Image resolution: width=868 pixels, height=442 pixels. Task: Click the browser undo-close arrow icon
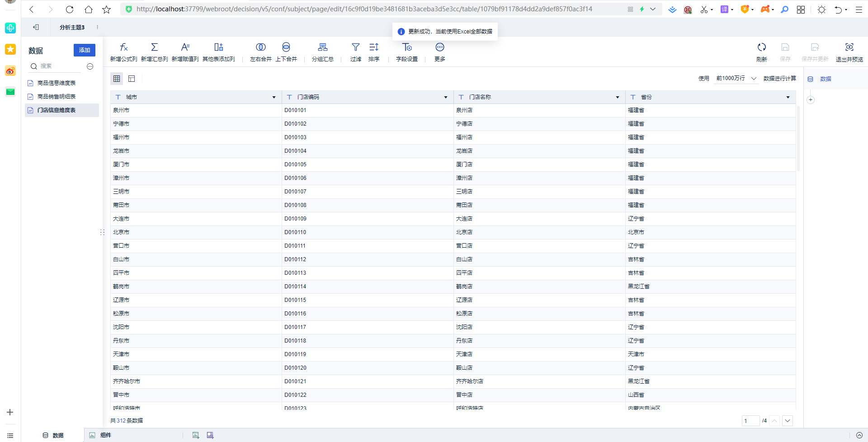(x=838, y=9)
